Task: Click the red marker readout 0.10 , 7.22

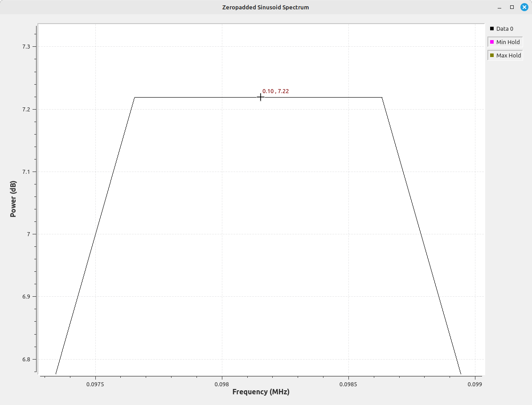Action: 275,91
